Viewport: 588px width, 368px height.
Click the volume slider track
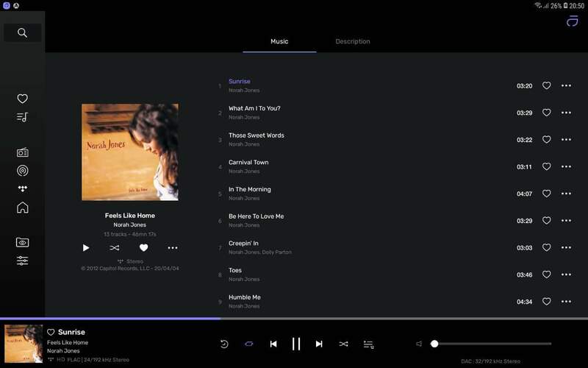492,344
